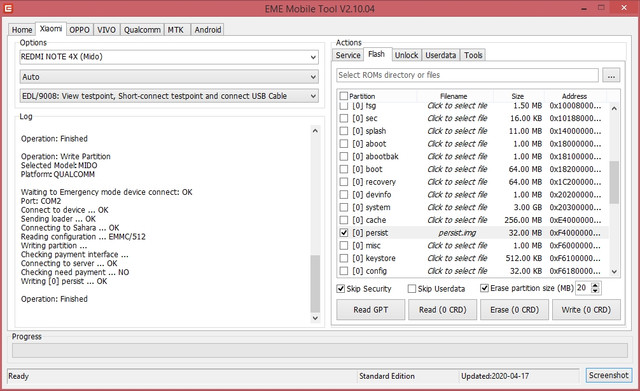Browse for ROM files with ... button
This screenshot has height=391, width=640.
[611, 76]
